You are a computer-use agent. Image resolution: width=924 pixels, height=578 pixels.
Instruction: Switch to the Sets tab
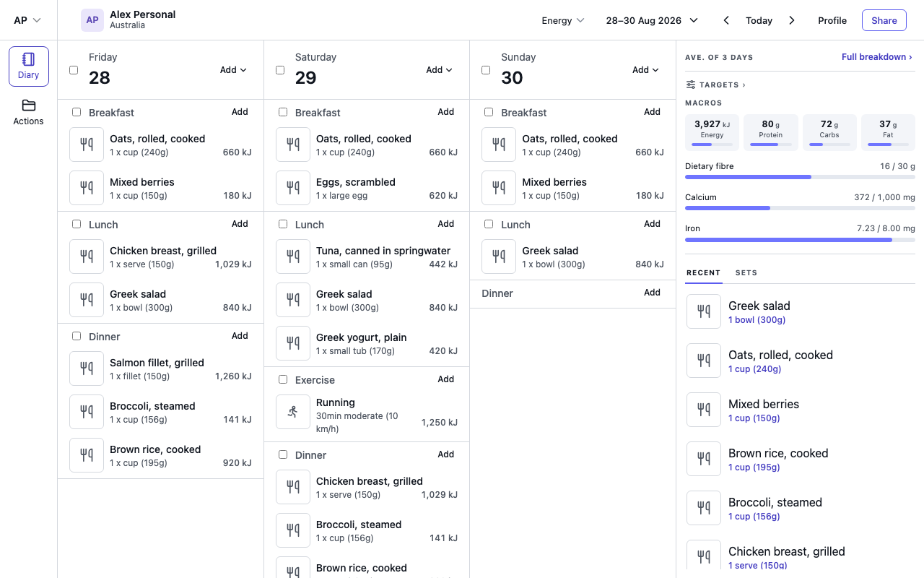pyautogui.click(x=746, y=272)
